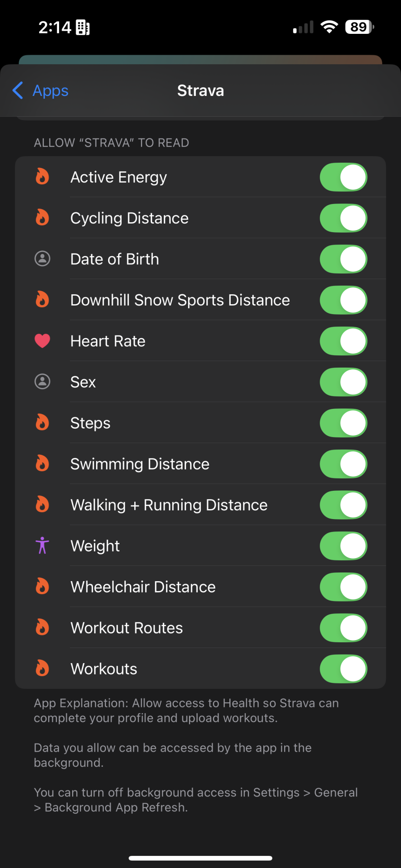The height and width of the screenshot is (868, 401).
Task: Tap the back chevron arrow icon
Action: point(18,90)
